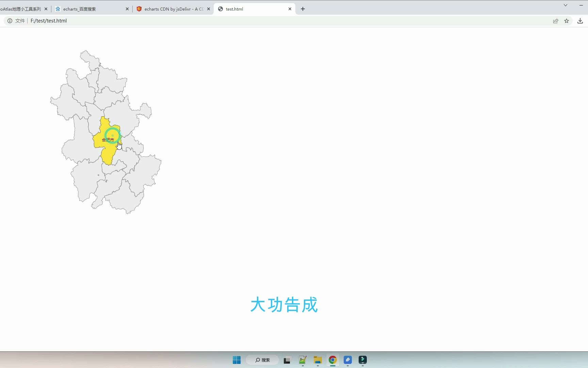Close the test.html tab
588x368 pixels.
click(290, 9)
